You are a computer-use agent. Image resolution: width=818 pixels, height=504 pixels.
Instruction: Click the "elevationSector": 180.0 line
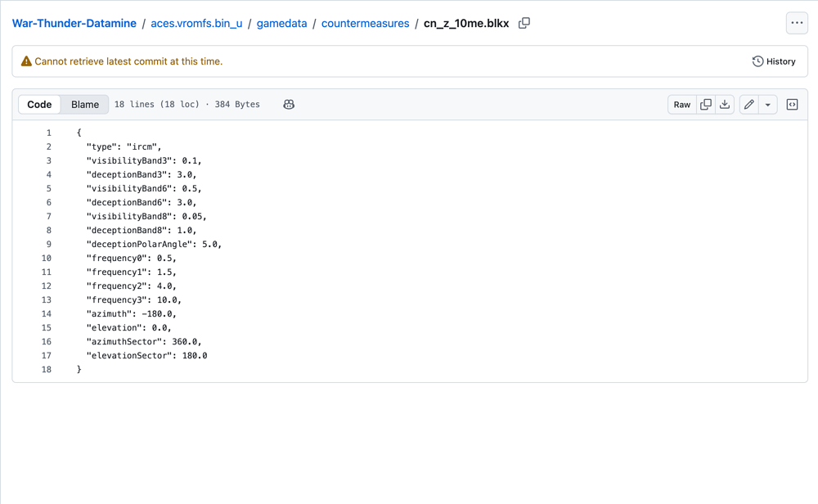[x=146, y=355]
